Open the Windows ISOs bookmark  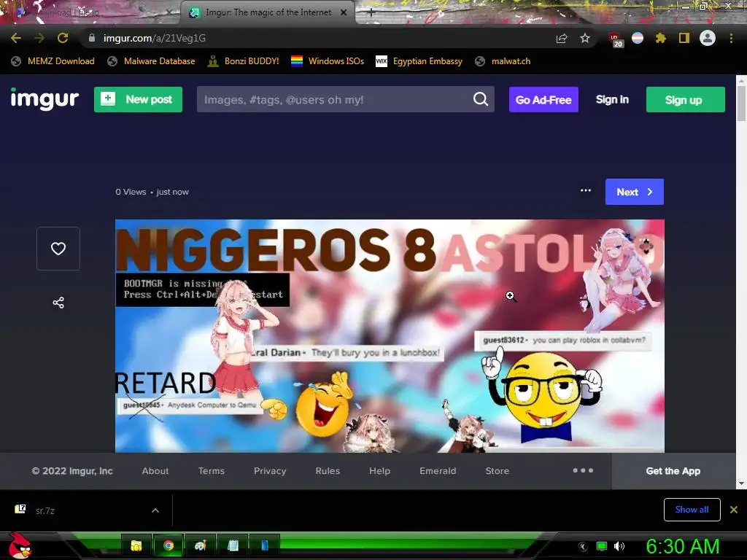[328, 61]
